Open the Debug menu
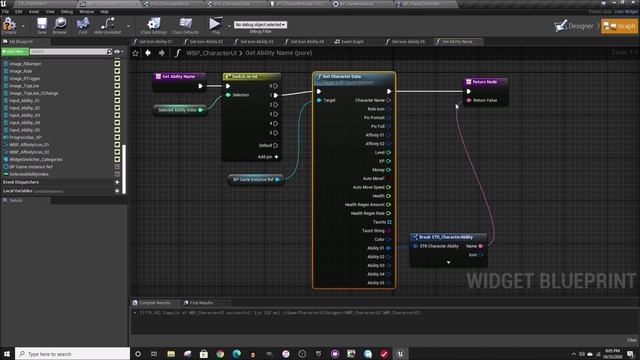The height and width of the screenshot is (360, 640). pos(67,11)
